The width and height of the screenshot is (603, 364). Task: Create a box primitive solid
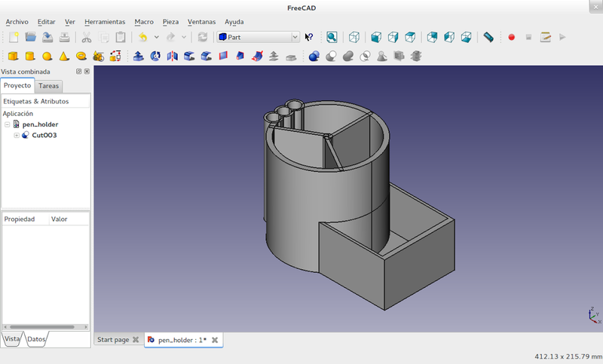click(13, 56)
